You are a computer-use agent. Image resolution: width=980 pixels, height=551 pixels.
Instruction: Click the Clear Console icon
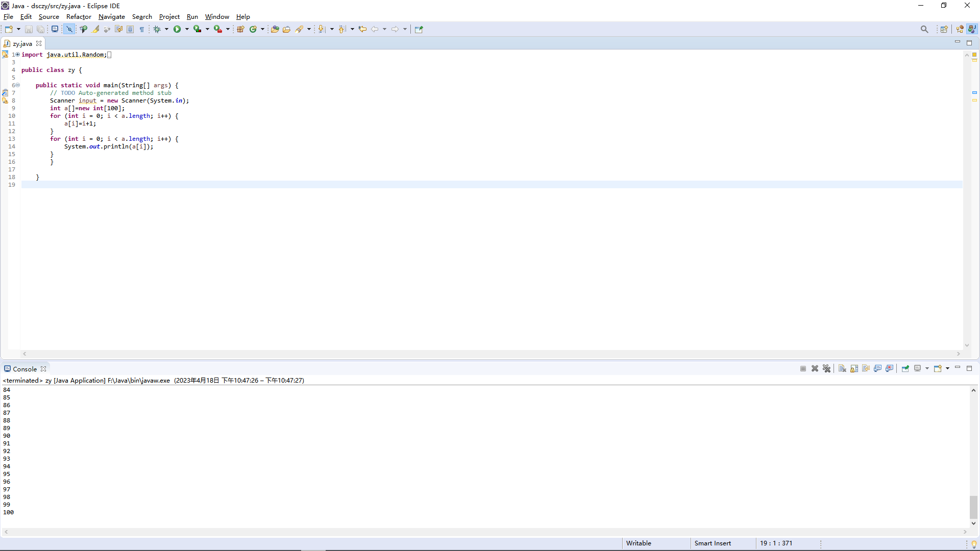pyautogui.click(x=842, y=368)
